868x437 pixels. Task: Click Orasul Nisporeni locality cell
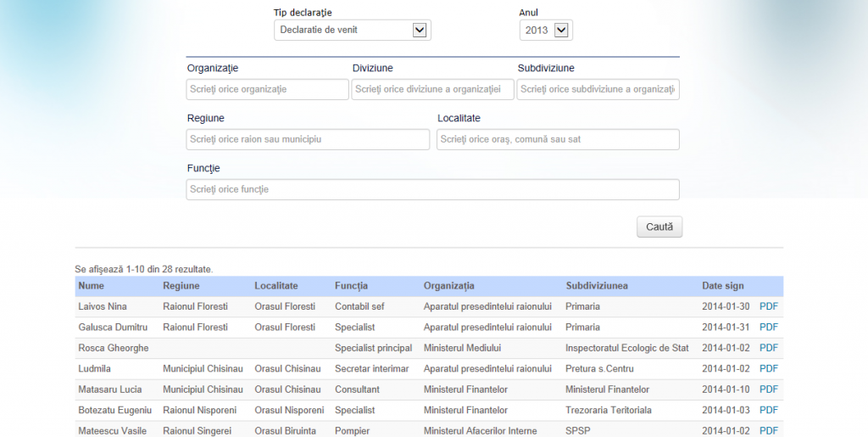tap(290, 411)
